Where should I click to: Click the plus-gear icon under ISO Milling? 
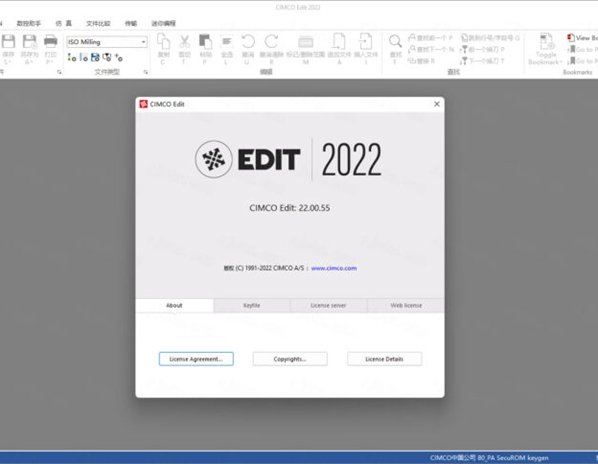coord(119,58)
